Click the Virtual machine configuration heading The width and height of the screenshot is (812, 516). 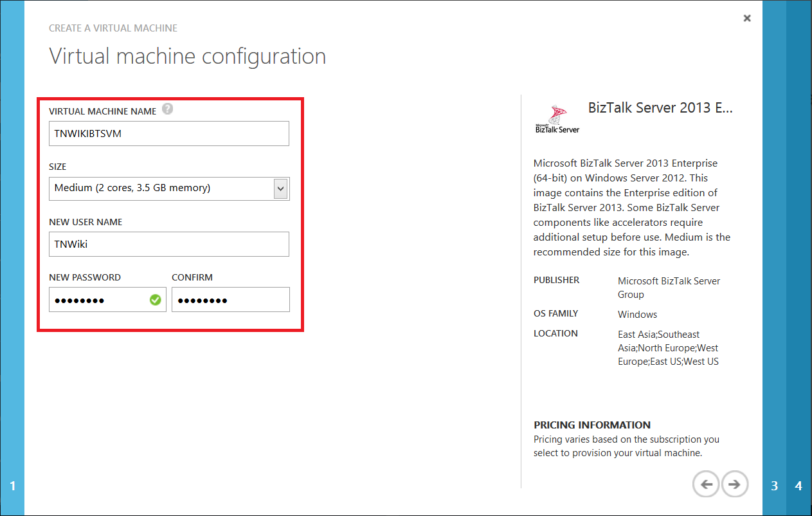(188, 56)
